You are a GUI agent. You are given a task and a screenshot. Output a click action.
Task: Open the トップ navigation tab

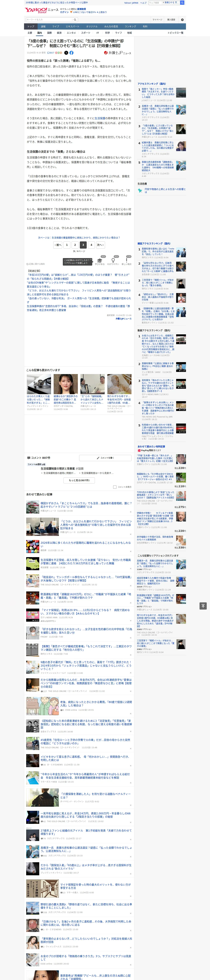(x=31, y=27)
